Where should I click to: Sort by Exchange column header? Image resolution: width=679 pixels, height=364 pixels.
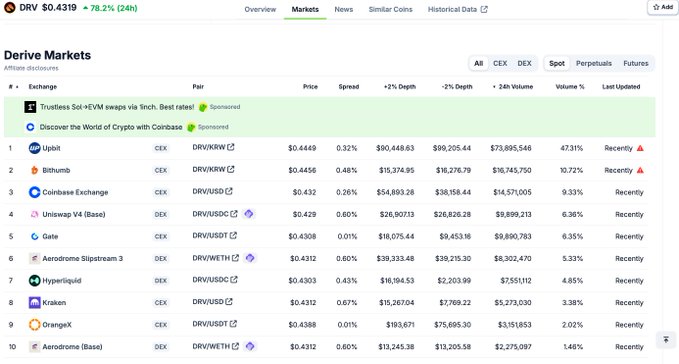[x=42, y=87]
